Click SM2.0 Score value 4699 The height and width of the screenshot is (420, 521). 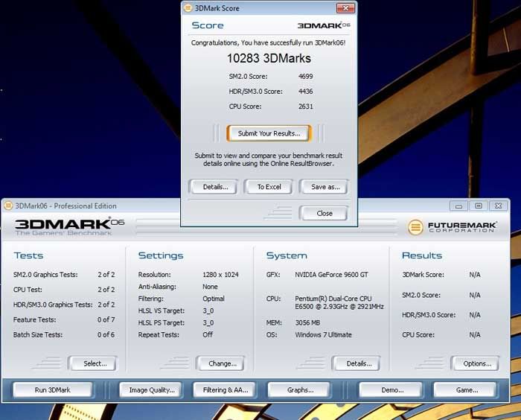[x=305, y=77]
